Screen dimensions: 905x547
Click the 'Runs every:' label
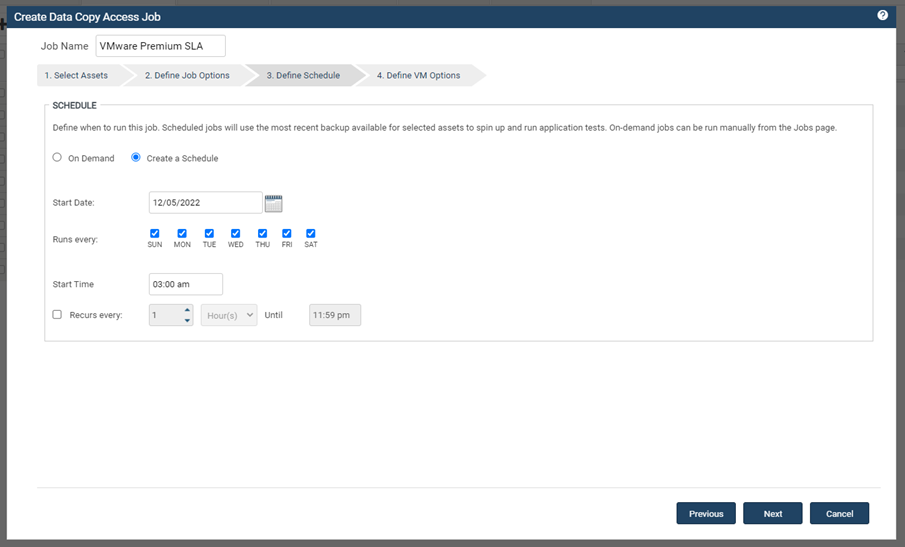[x=75, y=239]
